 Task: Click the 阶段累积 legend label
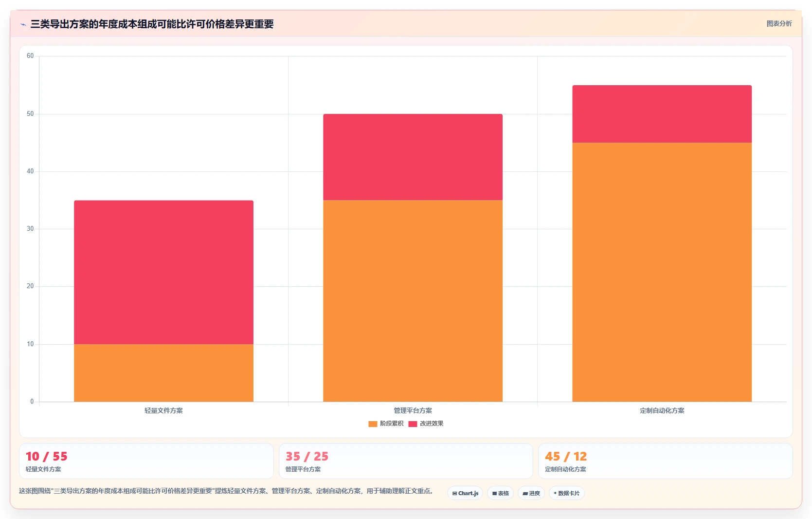(x=392, y=424)
